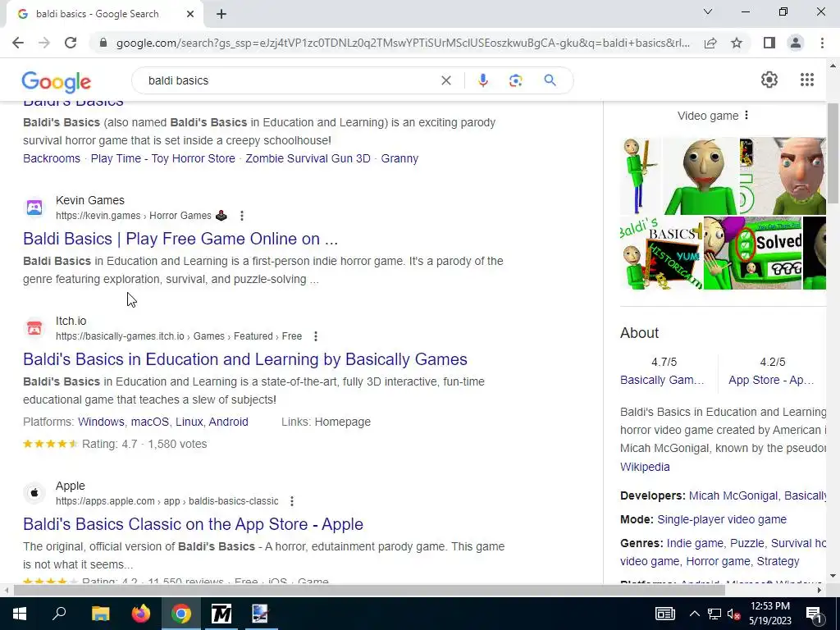Go back with the browser back arrow
Viewport: 840px width, 630px height.
pyautogui.click(x=18, y=43)
